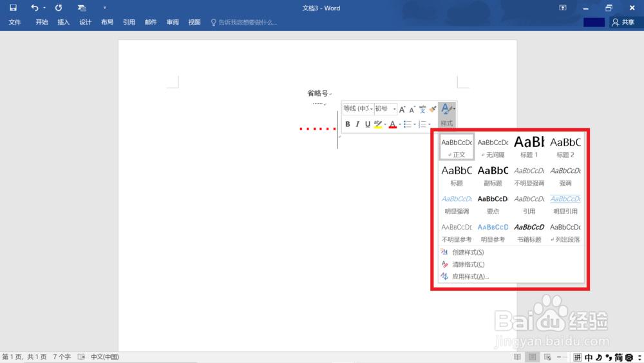644x363 pixels.
Task: Open the 文件 tab
Action: click(15, 22)
